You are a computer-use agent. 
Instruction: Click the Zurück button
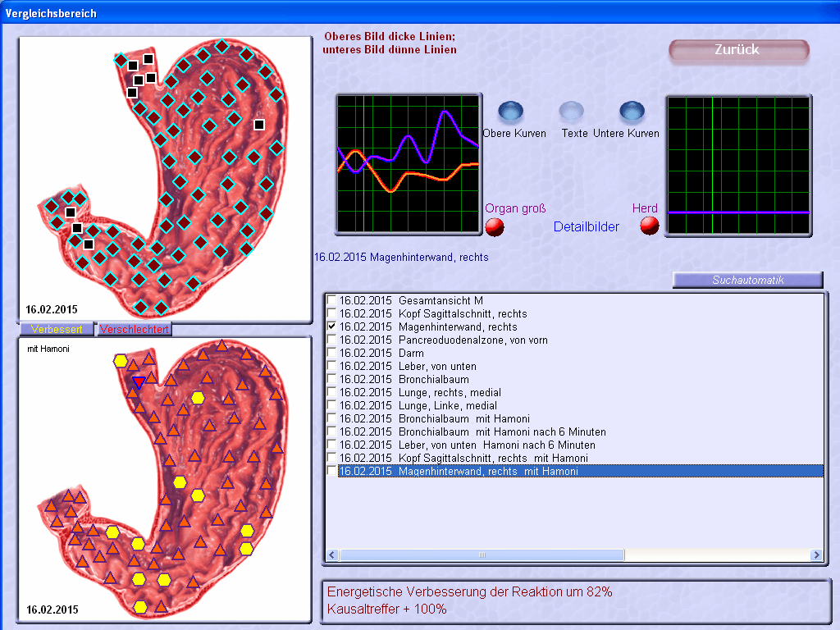(x=739, y=51)
